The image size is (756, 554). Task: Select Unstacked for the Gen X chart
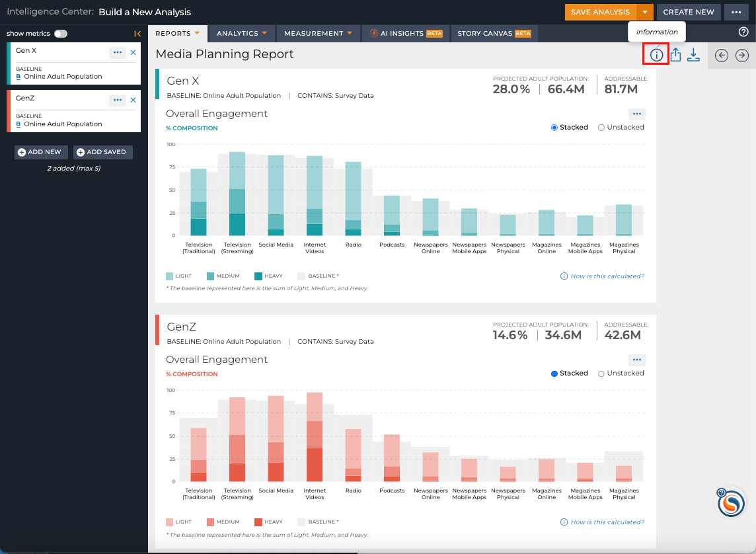point(621,128)
